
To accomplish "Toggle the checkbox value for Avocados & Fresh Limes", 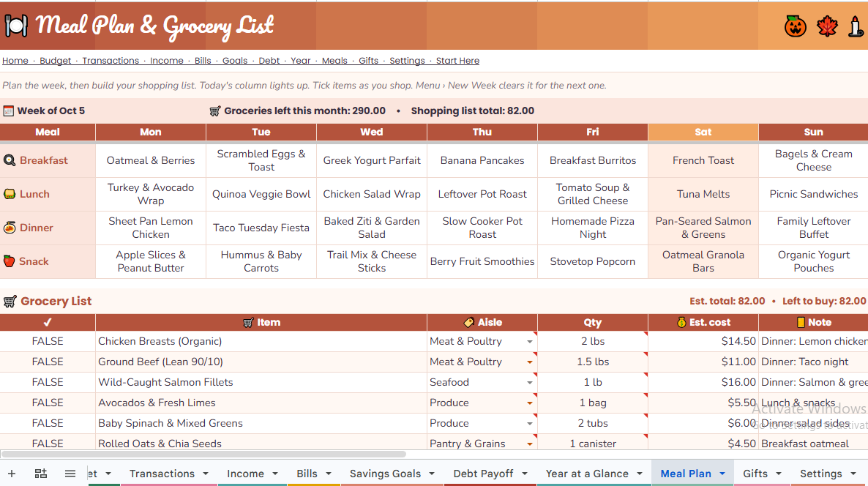I will [x=48, y=403].
